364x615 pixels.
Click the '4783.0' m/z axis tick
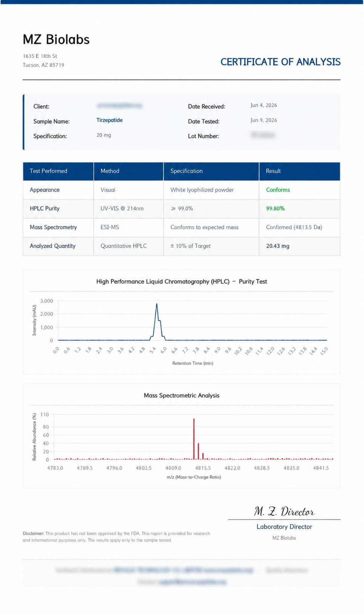(55, 468)
